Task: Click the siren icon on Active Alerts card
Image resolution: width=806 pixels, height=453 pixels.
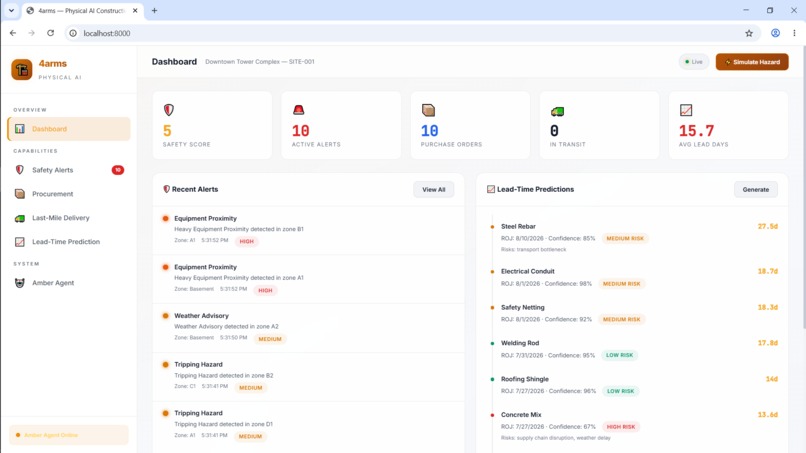Action: tap(298, 110)
